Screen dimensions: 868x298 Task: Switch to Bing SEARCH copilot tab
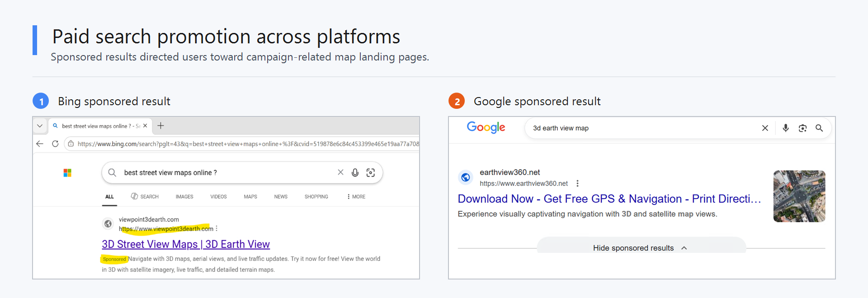pyautogui.click(x=145, y=196)
